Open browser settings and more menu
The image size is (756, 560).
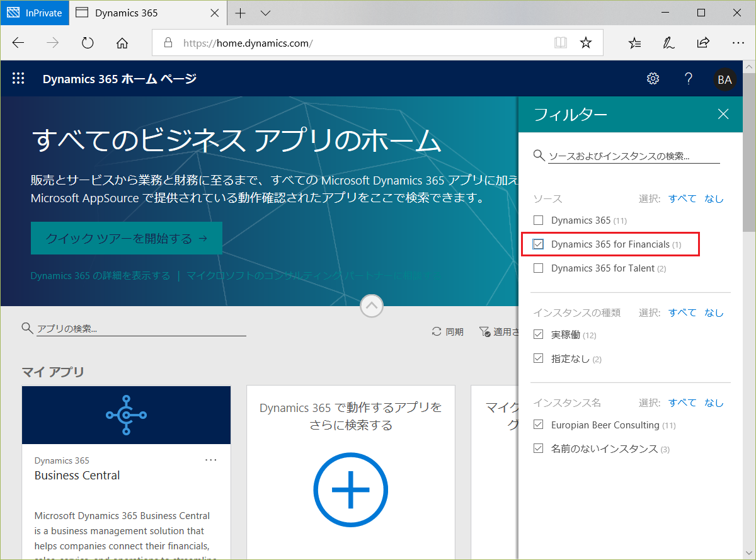pyautogui.click(x=738, y=43)
